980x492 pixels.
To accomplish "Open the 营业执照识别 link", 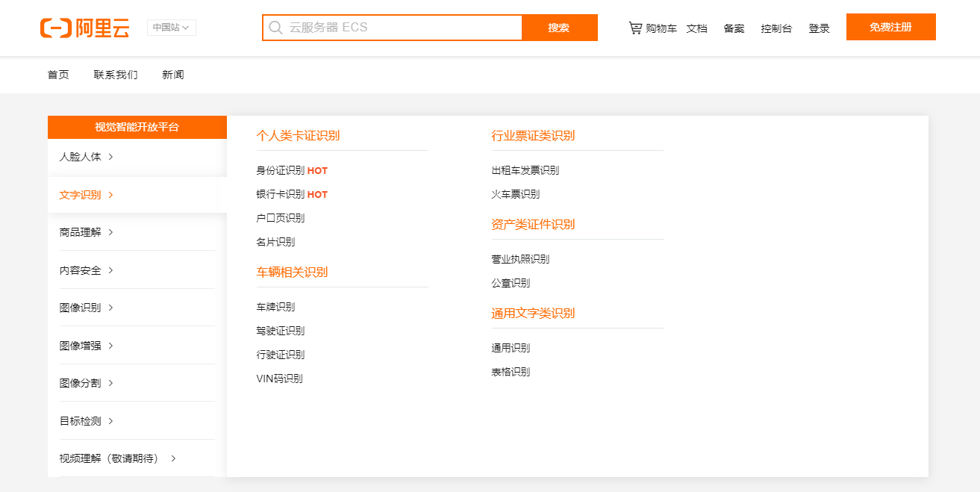I will (520, 259).
